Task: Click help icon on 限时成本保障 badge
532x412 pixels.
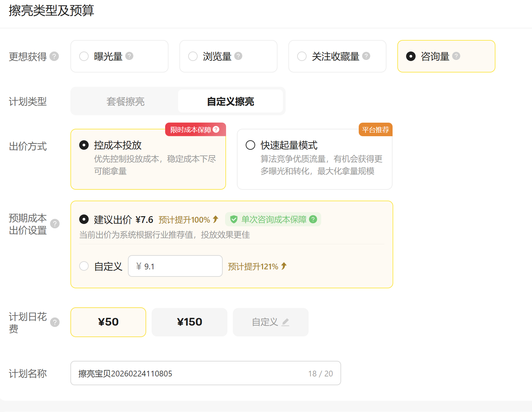Action: click(216, 129)
